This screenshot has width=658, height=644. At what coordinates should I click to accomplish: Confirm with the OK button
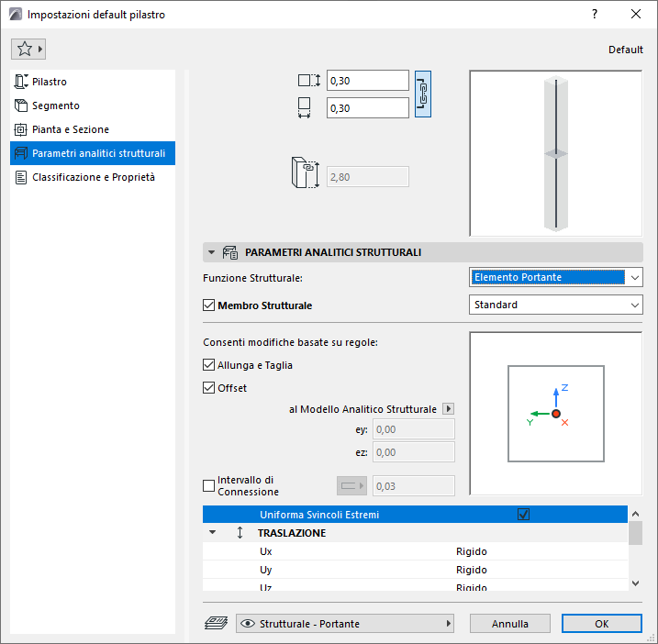pos(601,624)
